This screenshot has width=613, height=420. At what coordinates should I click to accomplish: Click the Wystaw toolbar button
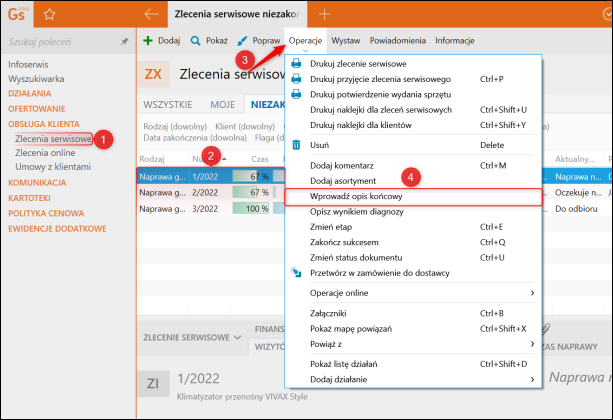coord(346,41)
